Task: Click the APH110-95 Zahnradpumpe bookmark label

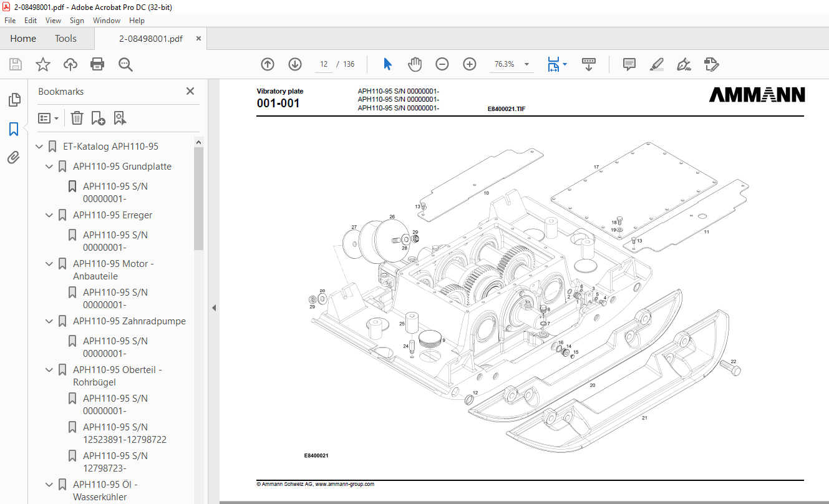Action: 130,321
